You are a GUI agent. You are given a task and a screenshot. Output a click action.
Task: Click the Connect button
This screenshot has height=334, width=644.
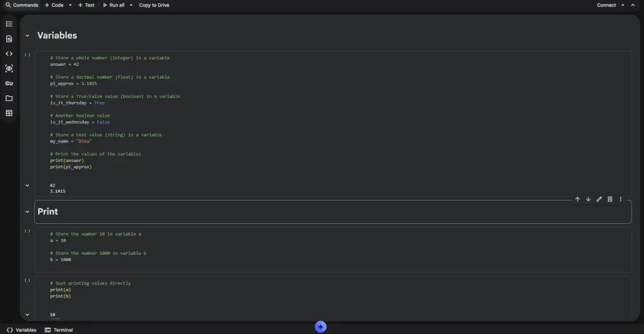[606, 5]
